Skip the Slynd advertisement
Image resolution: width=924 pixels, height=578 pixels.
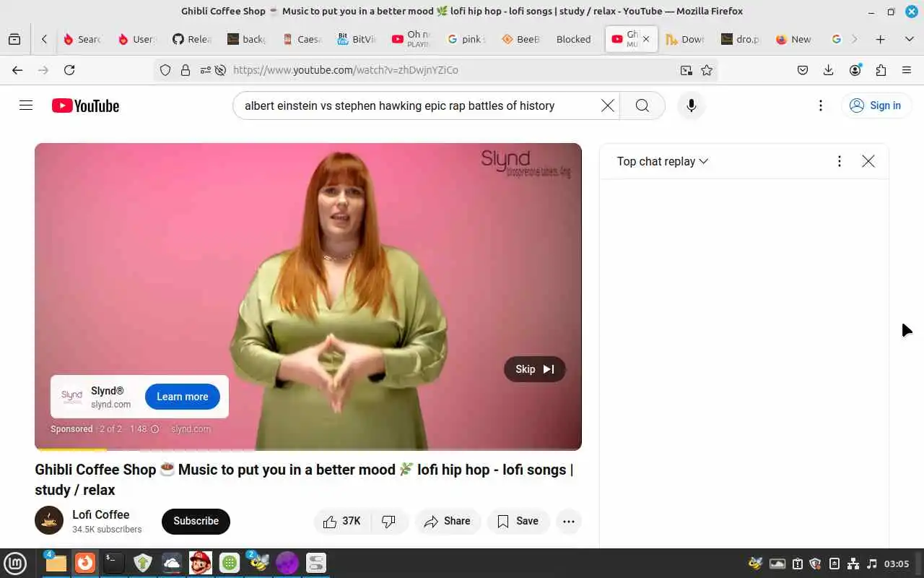point(535,369)
